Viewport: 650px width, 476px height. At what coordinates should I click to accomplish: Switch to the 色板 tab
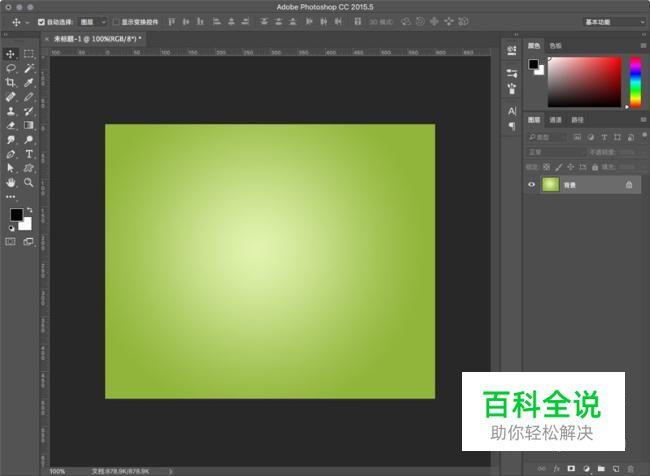click(x=556, y=45)
